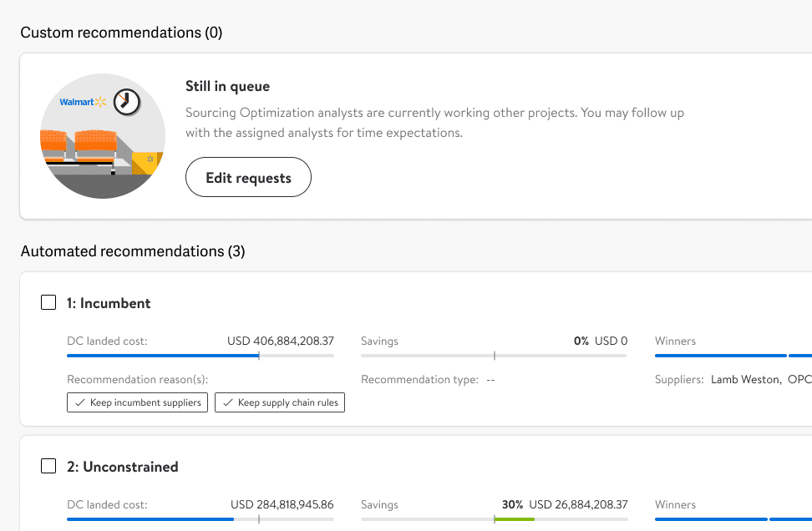Select the 2: Unconstrained recommendation checkbox

tap(48, 466)
